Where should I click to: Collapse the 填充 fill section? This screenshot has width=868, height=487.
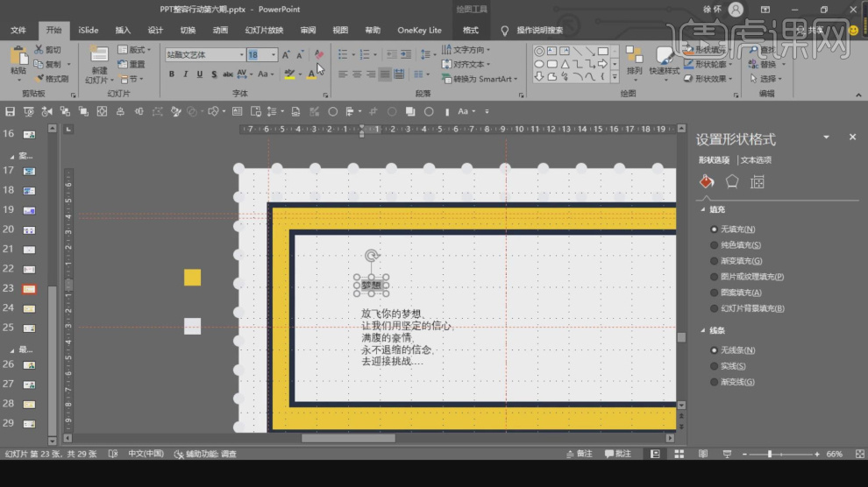click(701, 210)
